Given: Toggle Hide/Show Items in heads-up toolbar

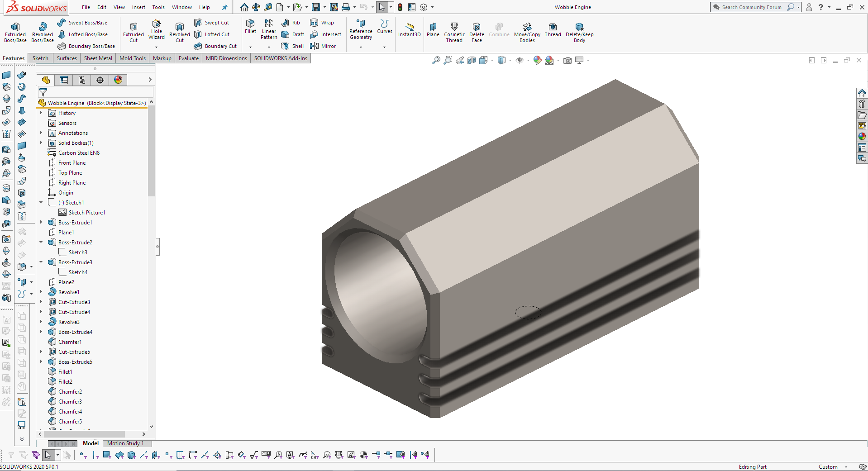Looking at the screenshot, I should click(520, 60).
